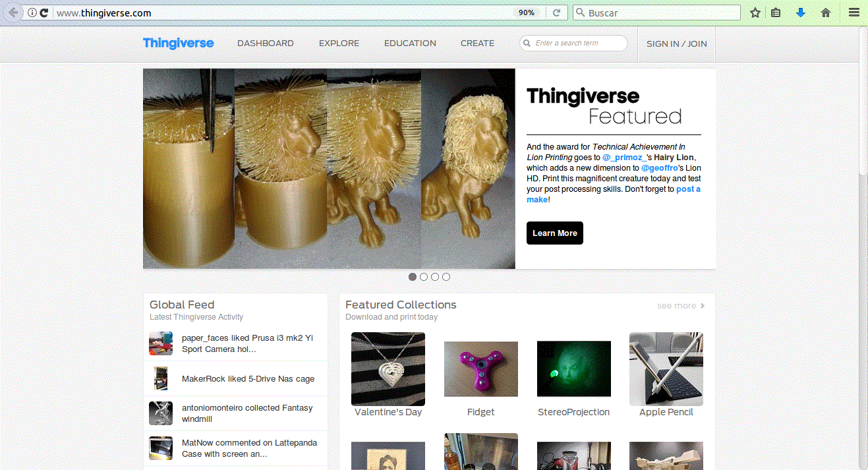Click the 'Enter a search term' field
Screen dimensions: 868x470
point(572,42)
